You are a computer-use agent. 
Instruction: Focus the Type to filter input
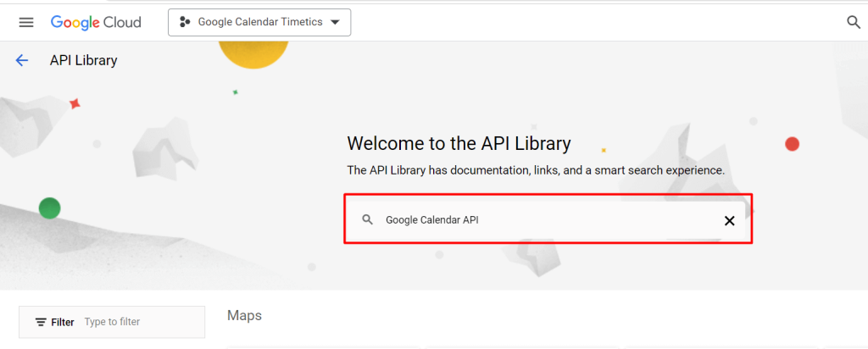tap(142, 322)
